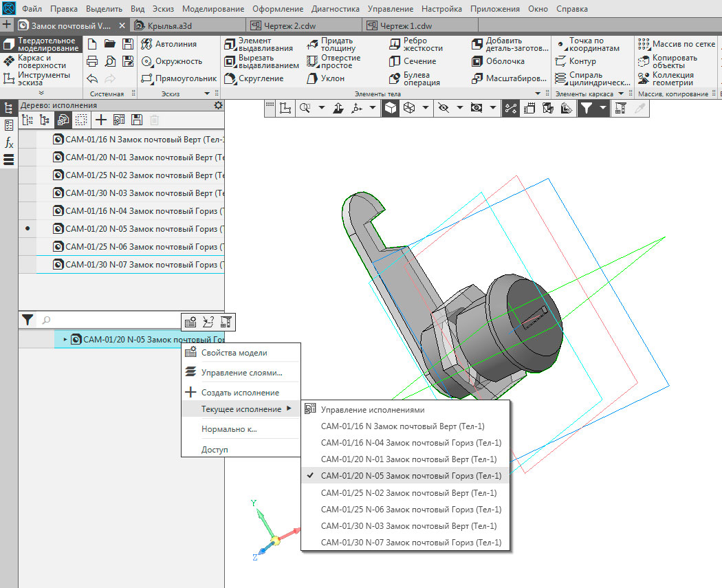The width and height of the screenshot is (722, 588).
Task: Open tree panel settings gear
Action: (x=218, y=105)
